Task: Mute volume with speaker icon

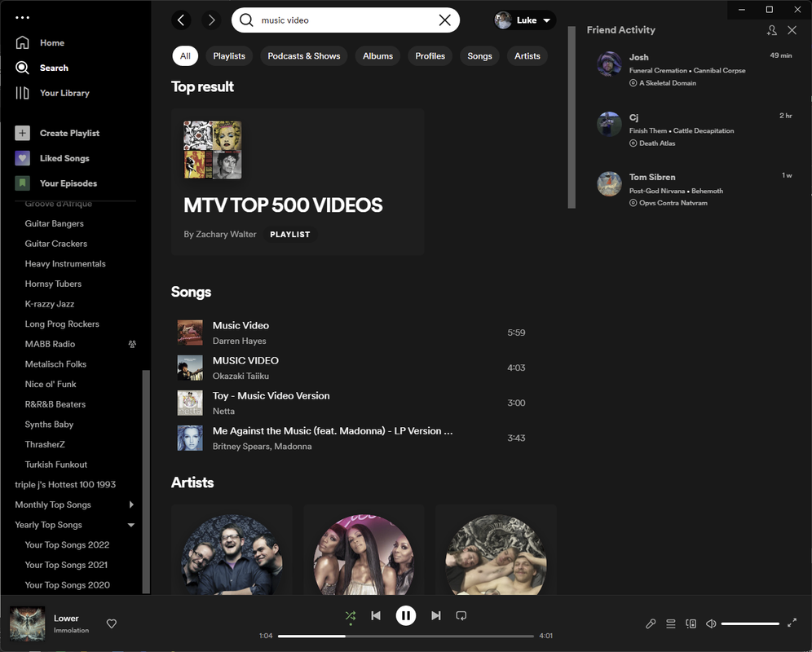Action: point(711,623)
